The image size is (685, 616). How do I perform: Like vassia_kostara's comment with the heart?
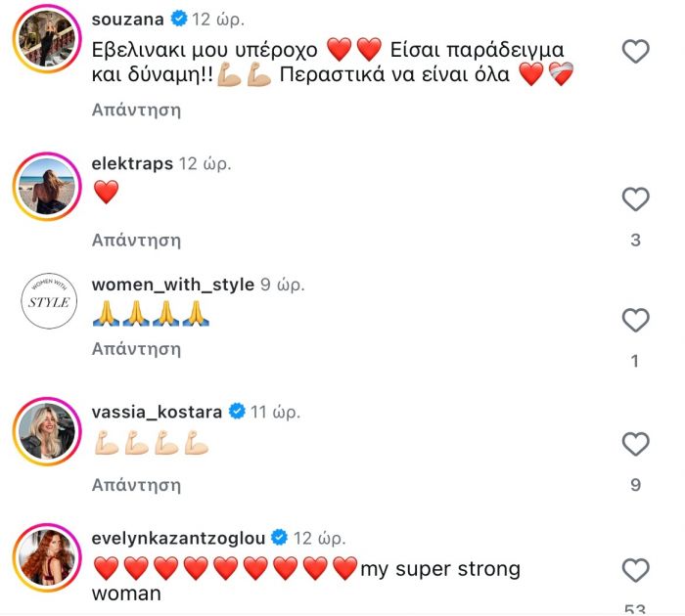636,444
